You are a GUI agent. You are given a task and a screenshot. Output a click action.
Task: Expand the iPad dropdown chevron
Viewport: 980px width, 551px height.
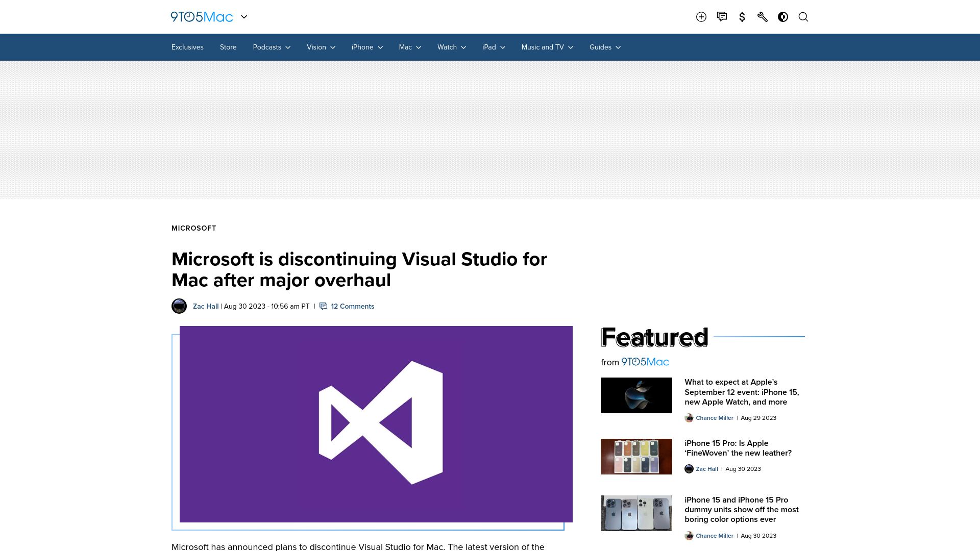[x=503, y=47]
